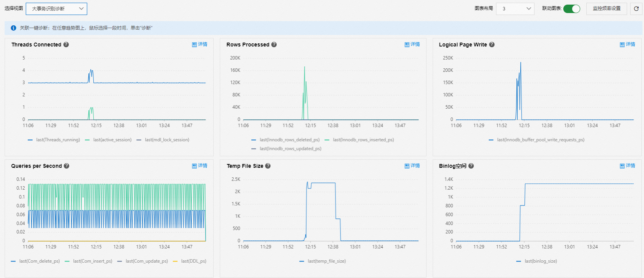Toggle last(DDL_ps) legend series
644x278 pixels.
point(189,261)
